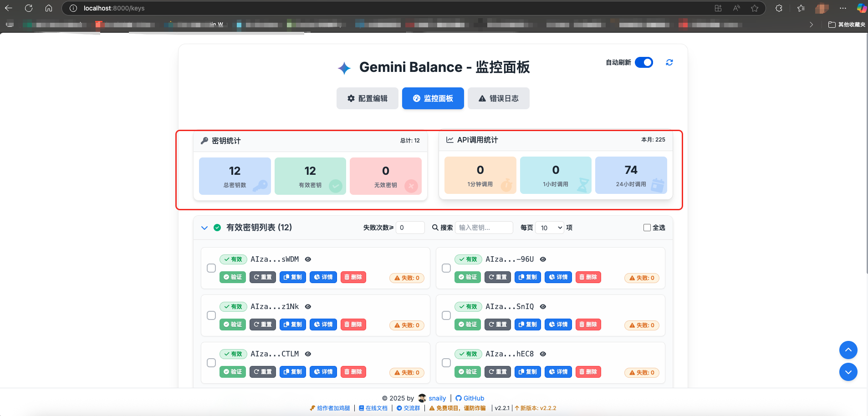The height and width of the screenshot is (416, 868).
Task: Bookmark page with the star icon
Action: pyautogui.click(x=755, y=8)
